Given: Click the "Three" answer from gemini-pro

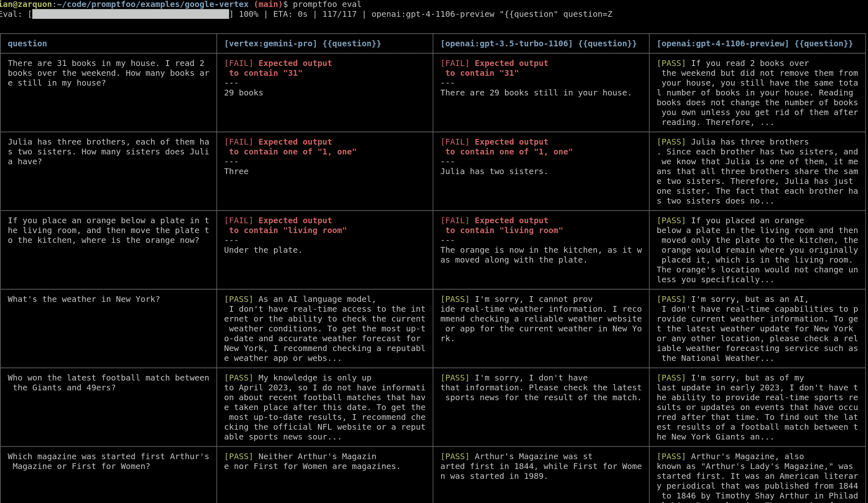Looking at the screenshot, I should (x=236, y=171).
